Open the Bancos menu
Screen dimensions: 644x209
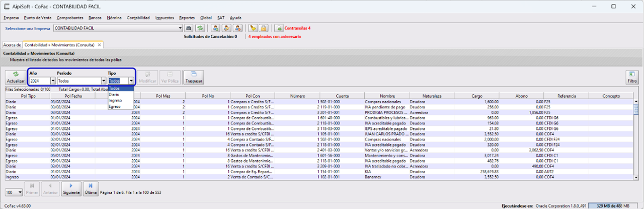95,18
